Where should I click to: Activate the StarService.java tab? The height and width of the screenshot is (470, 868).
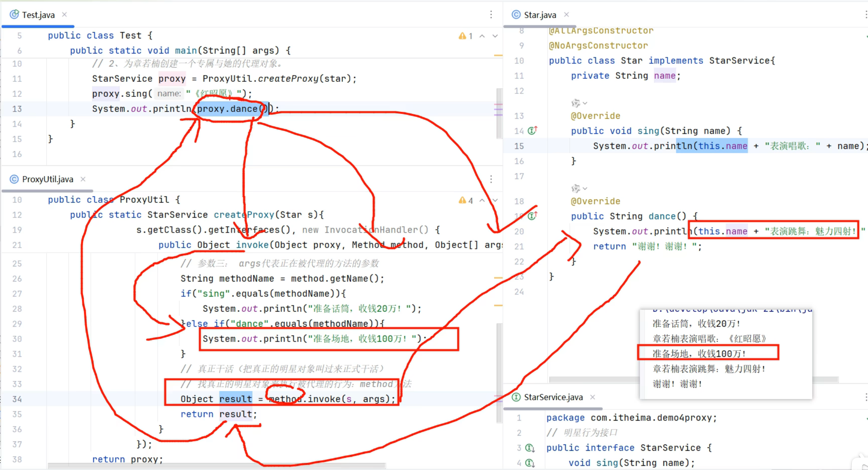click(553, 397)
